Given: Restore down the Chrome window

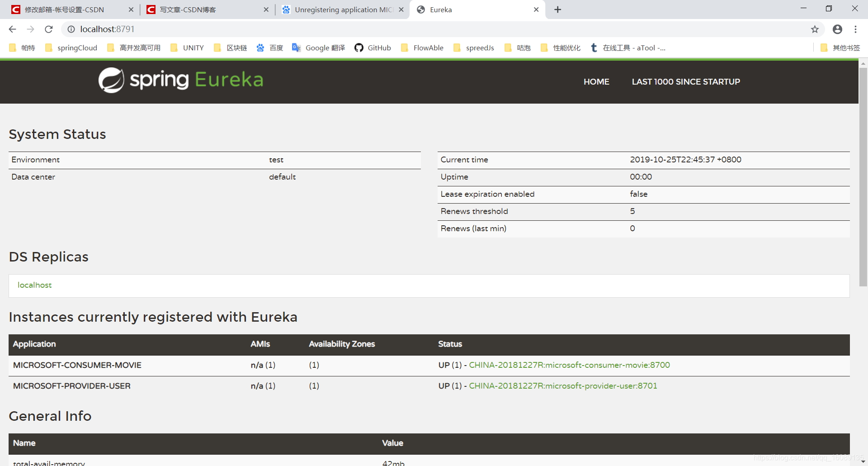Looking at the screenshot, I should pos(829,9).
